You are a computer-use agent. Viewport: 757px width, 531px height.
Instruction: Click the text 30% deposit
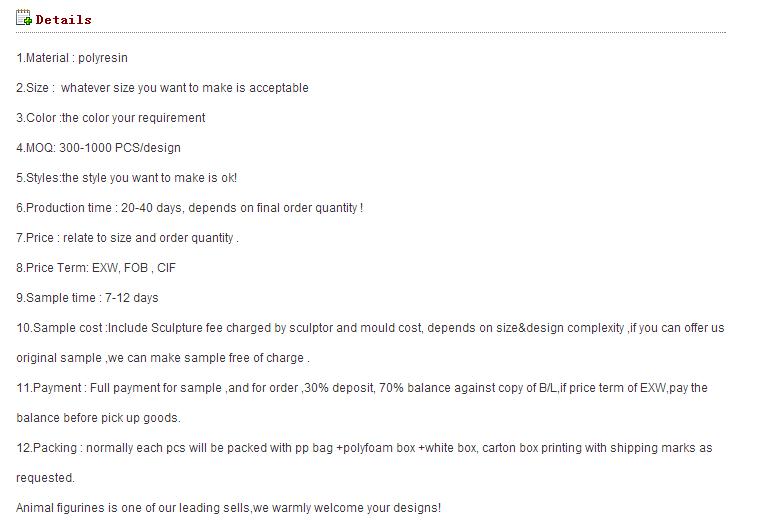tap(339, 388)
